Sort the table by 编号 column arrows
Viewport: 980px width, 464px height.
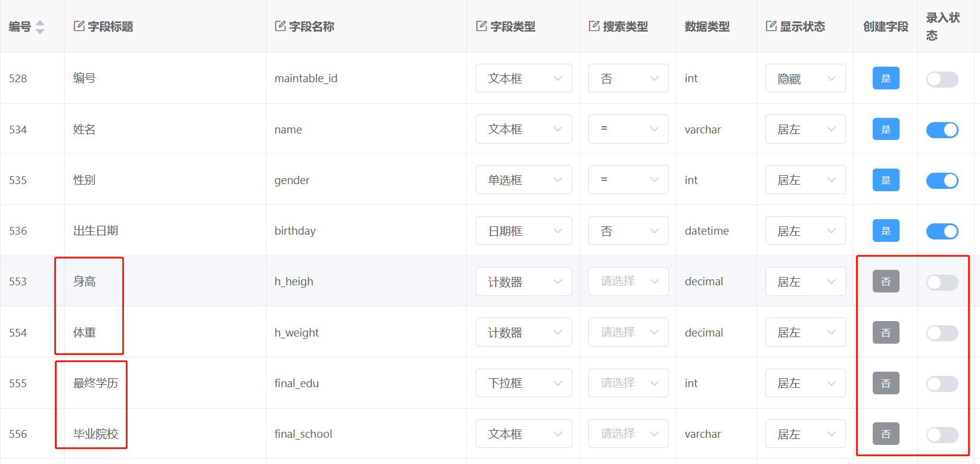pyautogui.click(x=40, y=27)
